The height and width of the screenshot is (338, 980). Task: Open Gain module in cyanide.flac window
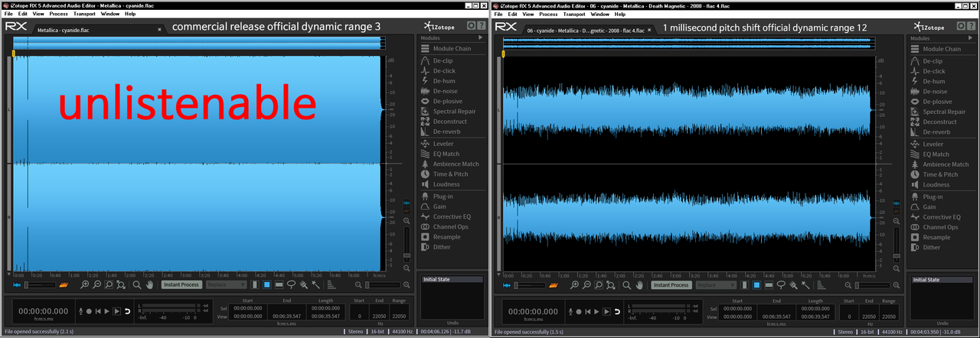coord(435,206)
